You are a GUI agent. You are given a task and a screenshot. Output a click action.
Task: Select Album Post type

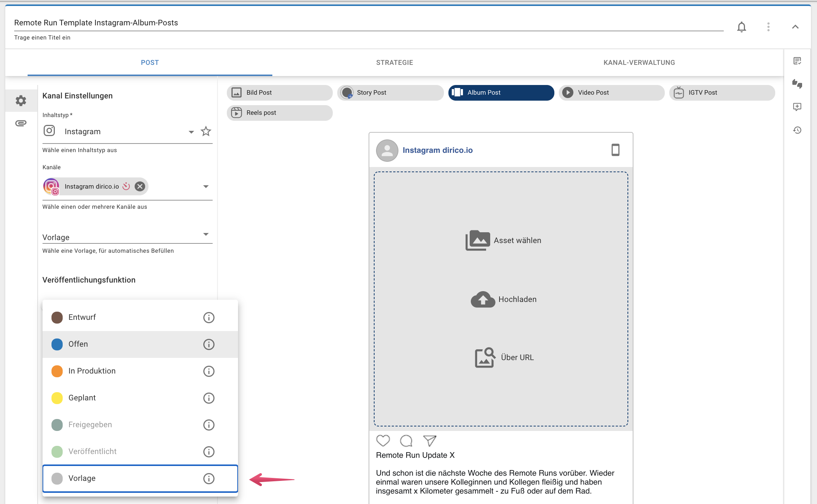tap(501, 92)
